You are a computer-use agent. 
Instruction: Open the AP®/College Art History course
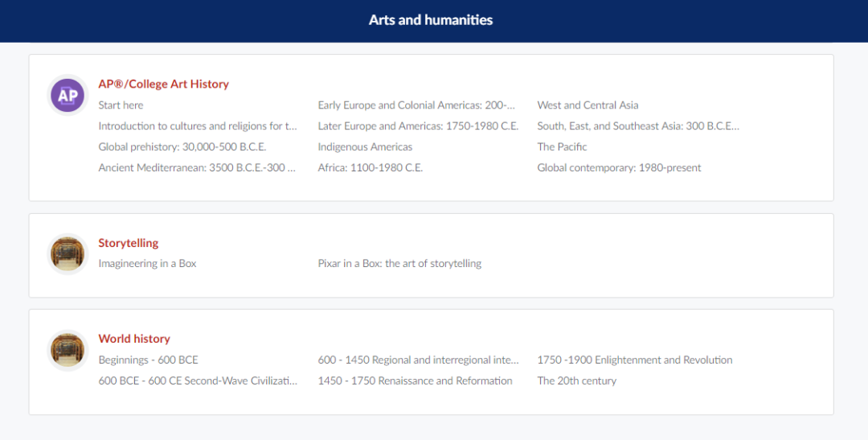[x=163, y=84]
